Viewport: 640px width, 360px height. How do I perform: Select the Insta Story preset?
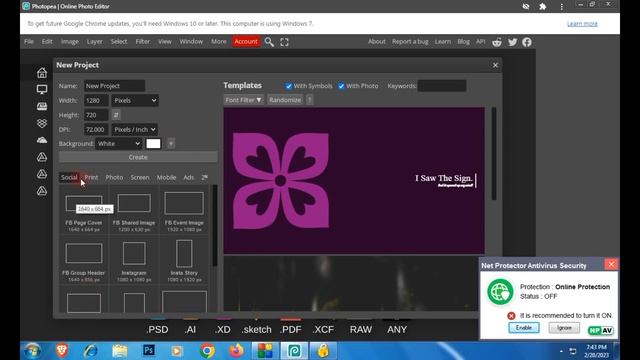(x=184, y=260)
